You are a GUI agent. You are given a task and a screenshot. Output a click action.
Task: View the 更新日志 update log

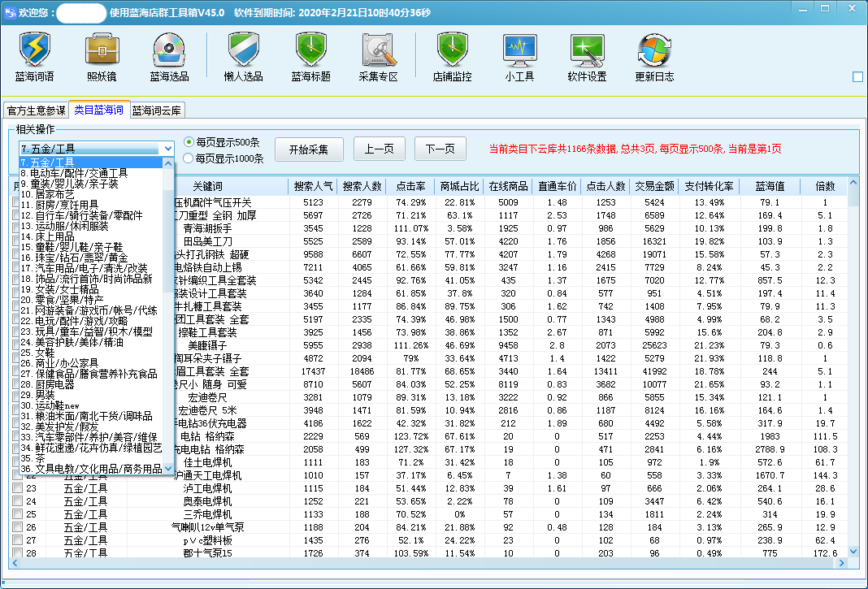(x=654, y=57)
